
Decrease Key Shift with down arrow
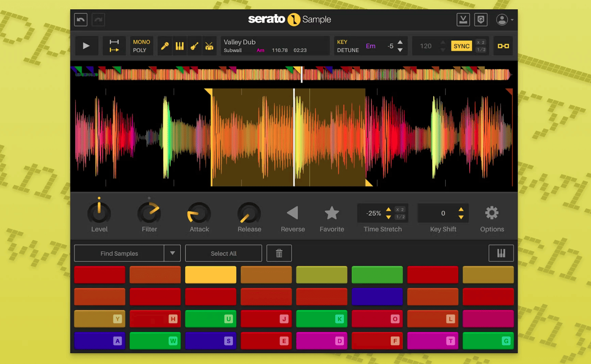pos(461,217)
